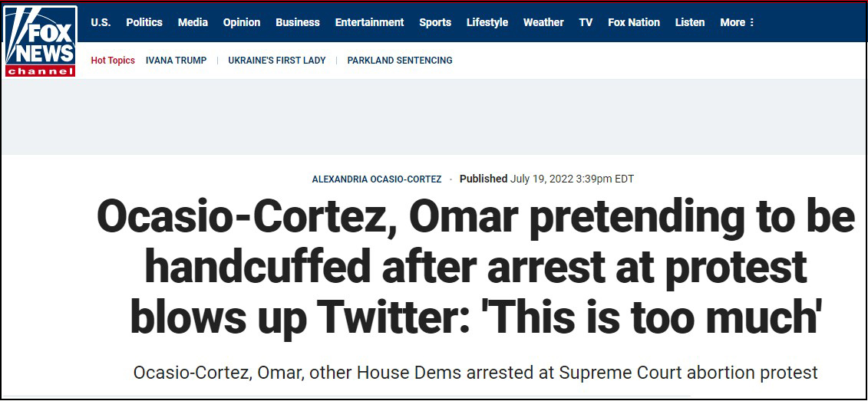Select the Media nav item
The height and width of the screenshot is (401, 868).
click(x=193, y=22)
